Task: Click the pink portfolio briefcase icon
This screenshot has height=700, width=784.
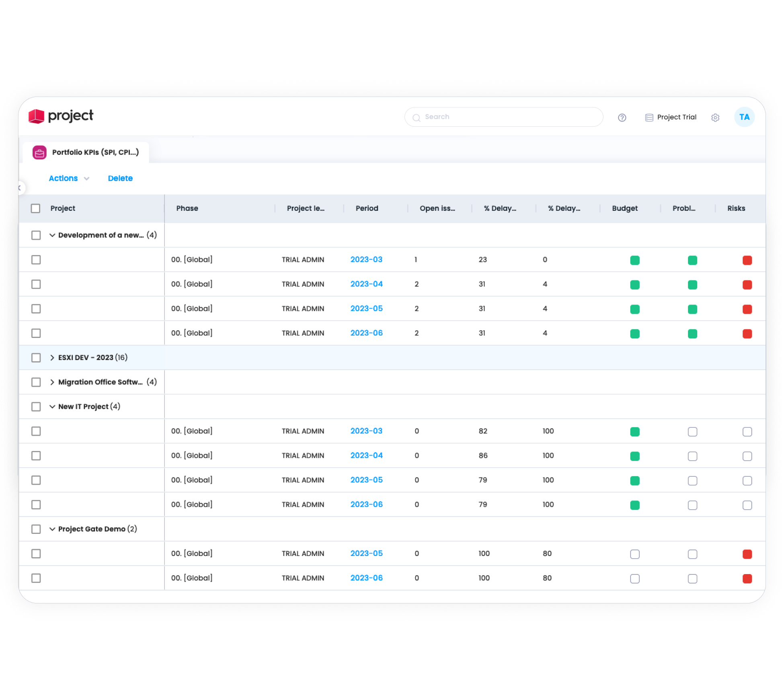Action: coord(39,152)
